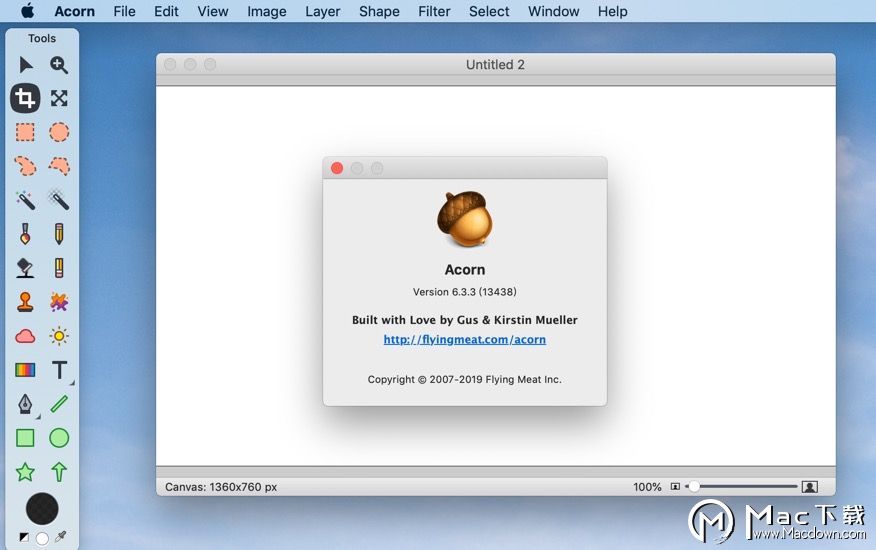The width and height of the screenshot is (876, 550).
Task: Select the Smudge tool
Action: 59,302
